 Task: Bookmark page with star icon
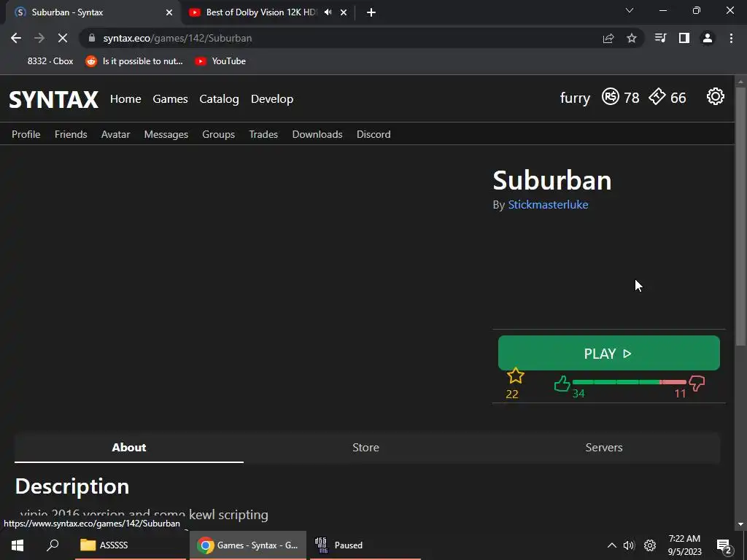coord(632,38)
